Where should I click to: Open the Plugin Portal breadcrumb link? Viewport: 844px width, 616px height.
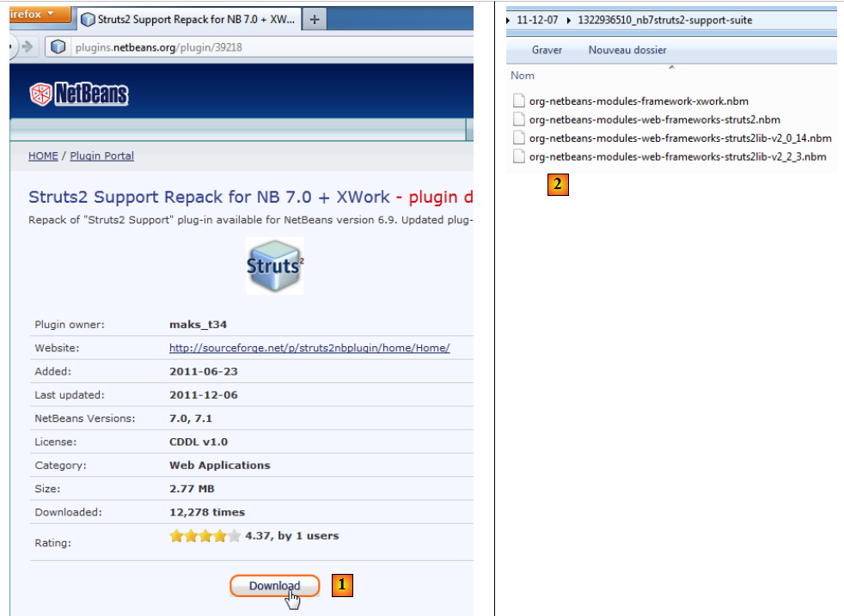point(101,156)
